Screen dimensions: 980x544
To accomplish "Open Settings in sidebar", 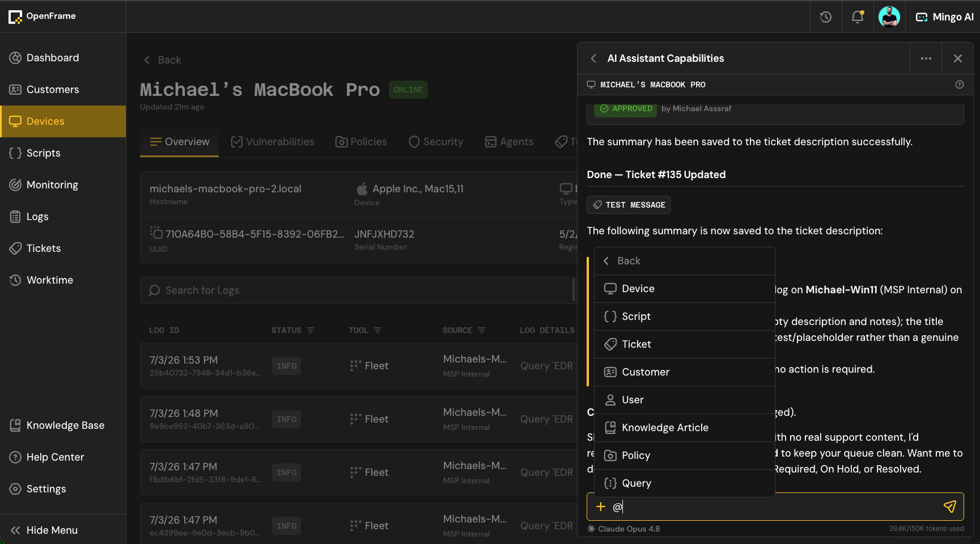I will pyautogui.click(x=63, y=489).
